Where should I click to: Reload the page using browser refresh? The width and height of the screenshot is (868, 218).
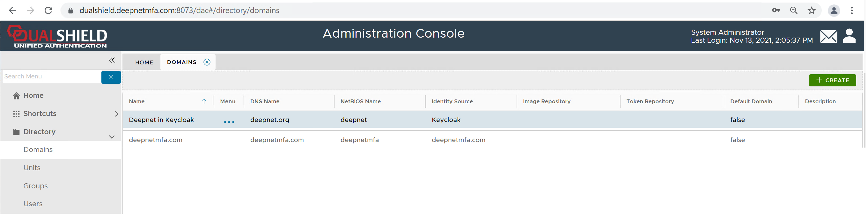(x=48, y=11)
